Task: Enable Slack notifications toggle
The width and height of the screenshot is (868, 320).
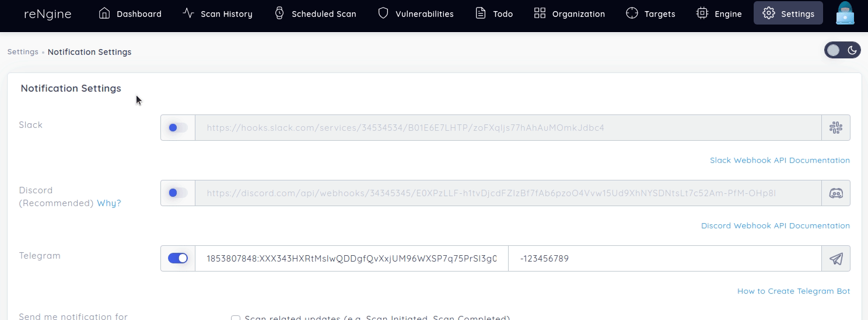Action: 178,127
